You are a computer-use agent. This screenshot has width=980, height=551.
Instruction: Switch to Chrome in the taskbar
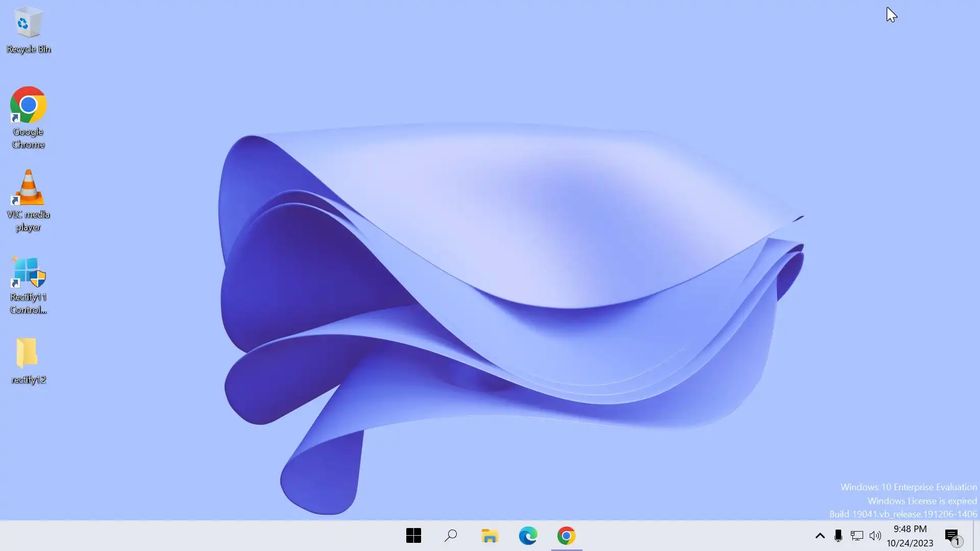click(x=566, y=536)
